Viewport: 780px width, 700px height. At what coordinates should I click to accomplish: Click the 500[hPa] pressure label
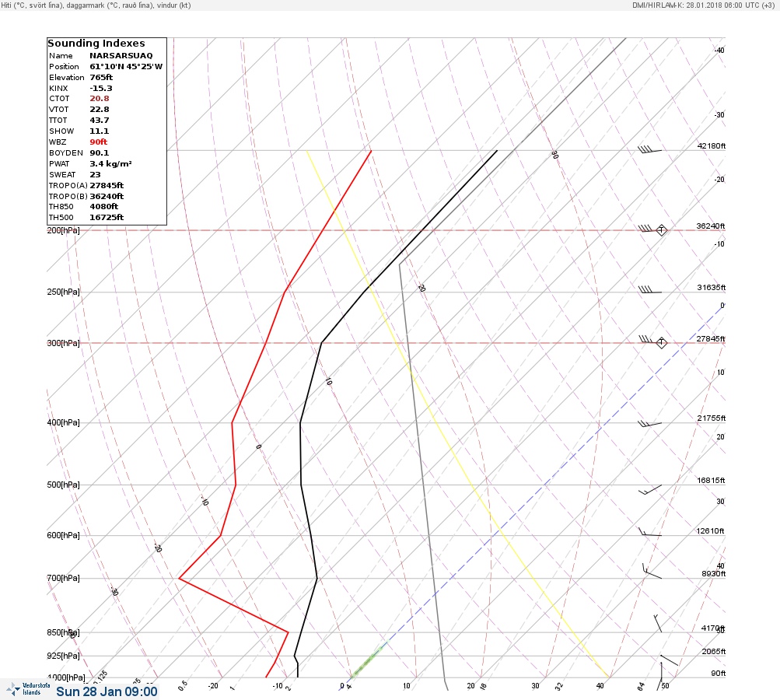[63, 485]
